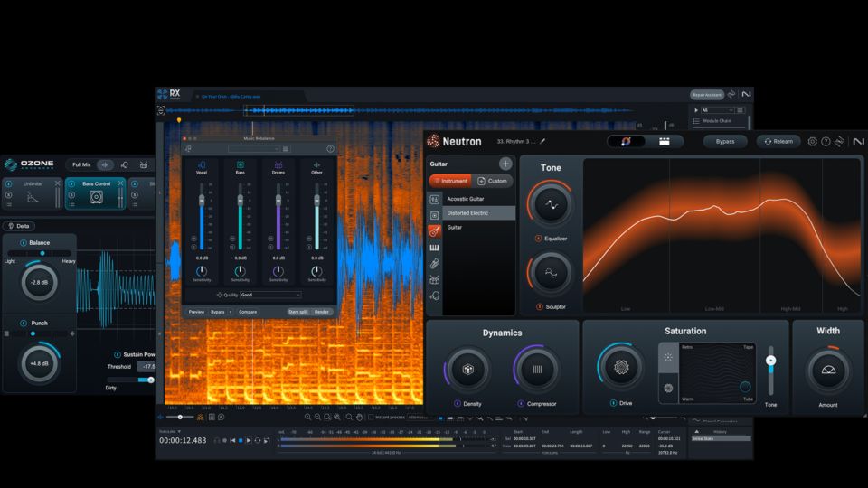Select the guitar category icon in Neutron sidebar
This screenshot has height=488, width=868.
pyautogui.click(x=435, y=231)
